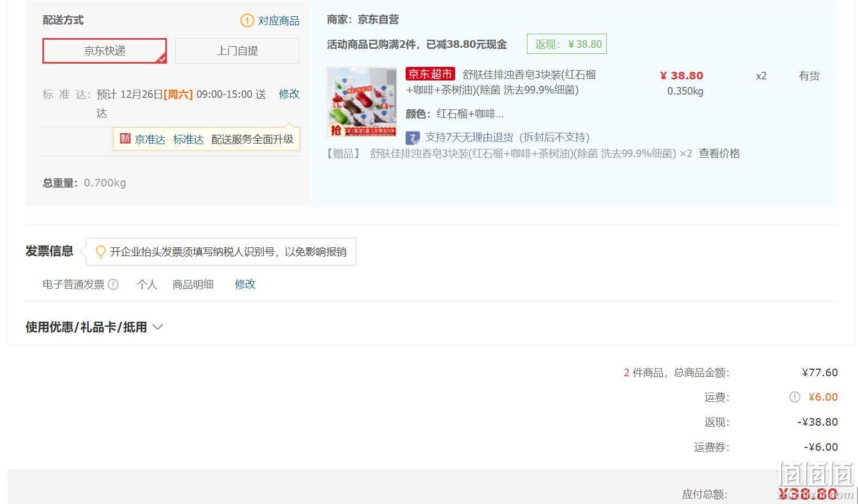This screenshot has height=504, width=858.
Task: Open the 对应商品 link
Action: (x=278, y=21)
